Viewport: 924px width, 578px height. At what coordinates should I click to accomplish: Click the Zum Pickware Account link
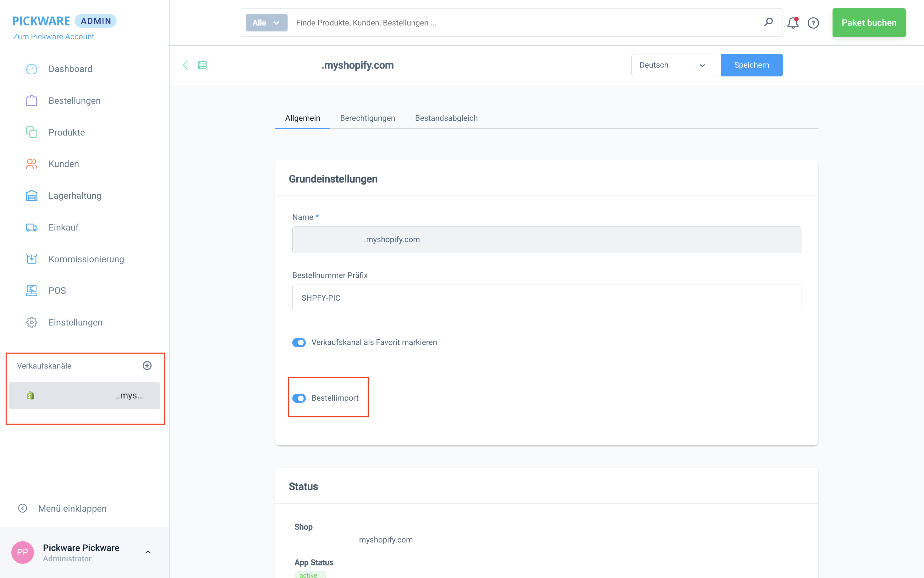pyautogui.click(x=53, y=37)
